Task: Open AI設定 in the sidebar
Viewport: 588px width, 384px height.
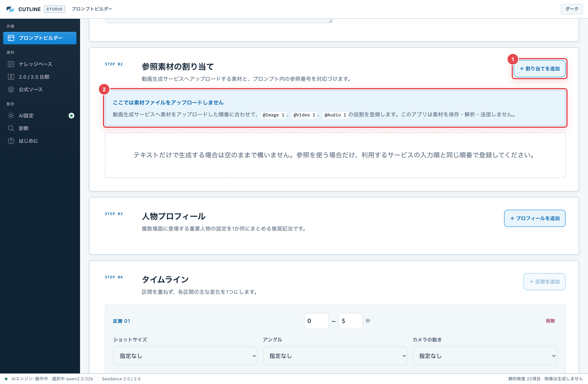Action: click(x=40, y=115)
